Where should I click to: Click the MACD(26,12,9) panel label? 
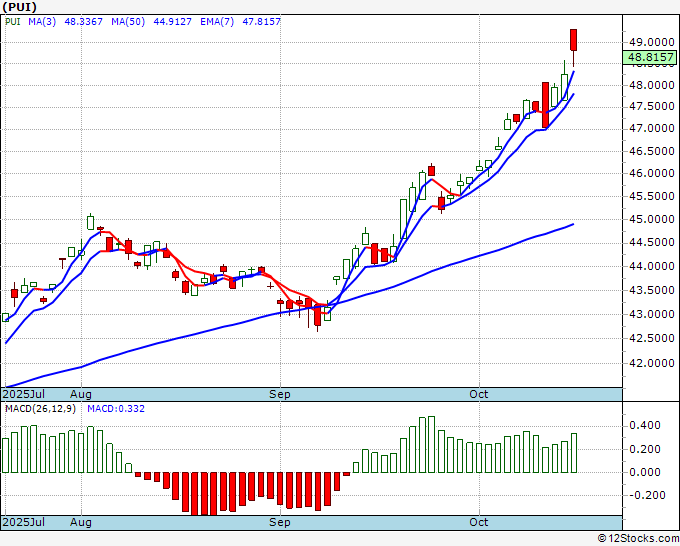[40, 409]
